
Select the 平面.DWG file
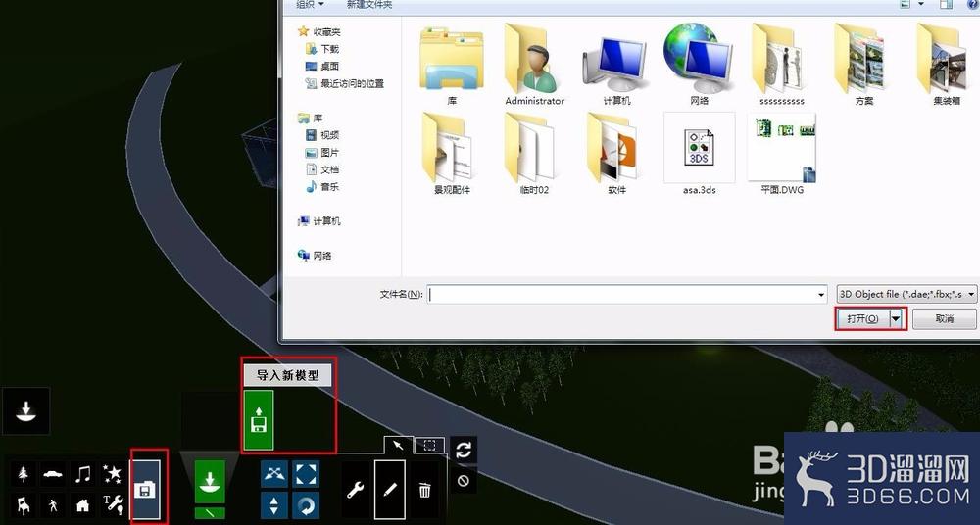tap(782, 154)
